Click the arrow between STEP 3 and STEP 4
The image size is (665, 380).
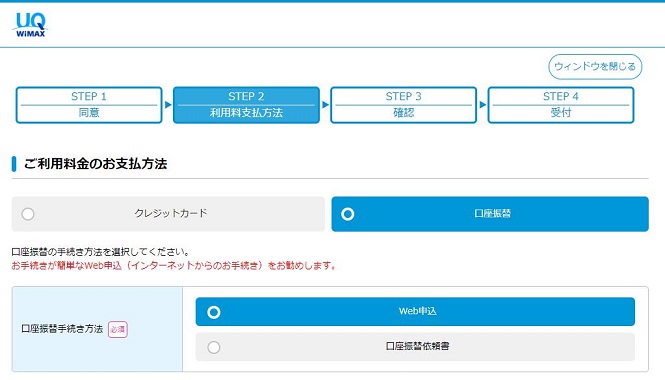(483, 105)
